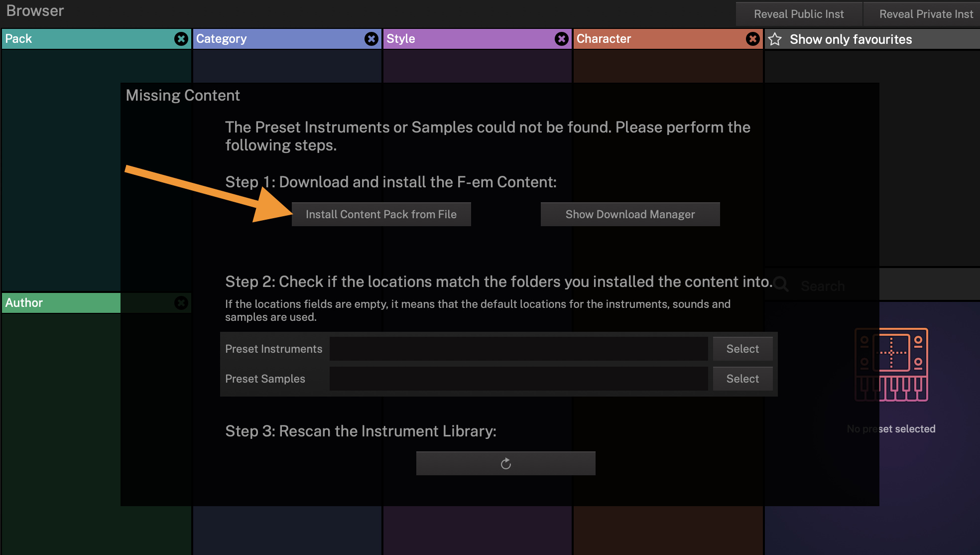Screen dimensions: 980x555
Task: Click the synth preset placeholder icon
Action: tap(891, 365)
